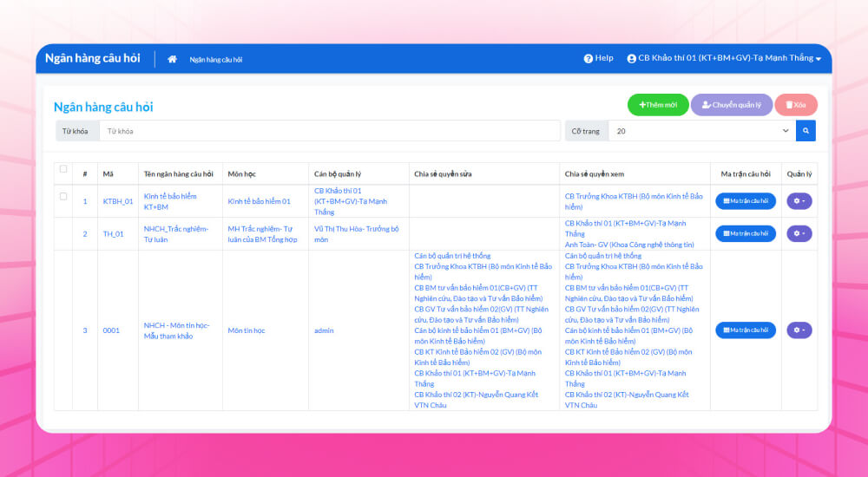868x477 pixels.
Task: Check the checkbox for row KTBH_01
Action: (63, 197)
